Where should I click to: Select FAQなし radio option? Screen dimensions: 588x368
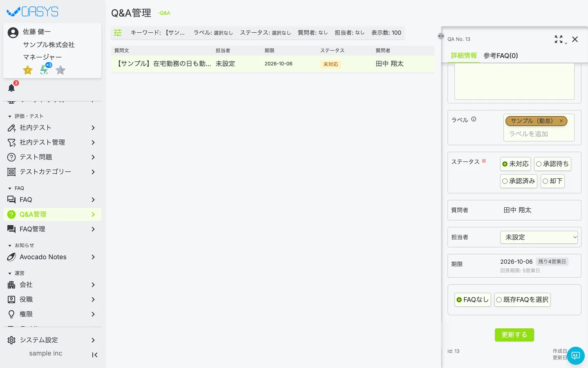(472, 300)
